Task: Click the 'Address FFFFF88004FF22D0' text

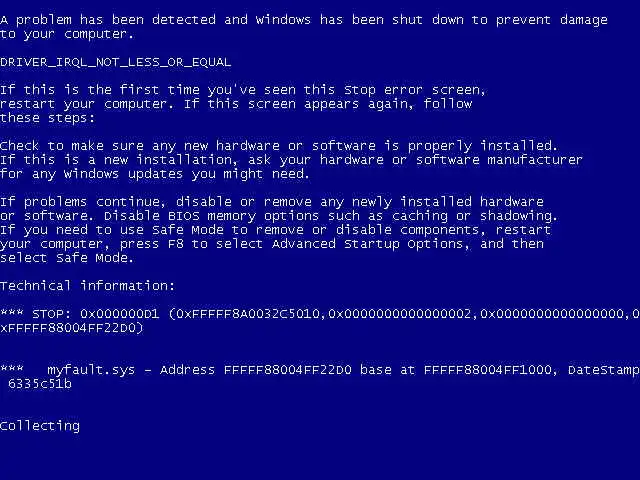Action: coord(256,370)
